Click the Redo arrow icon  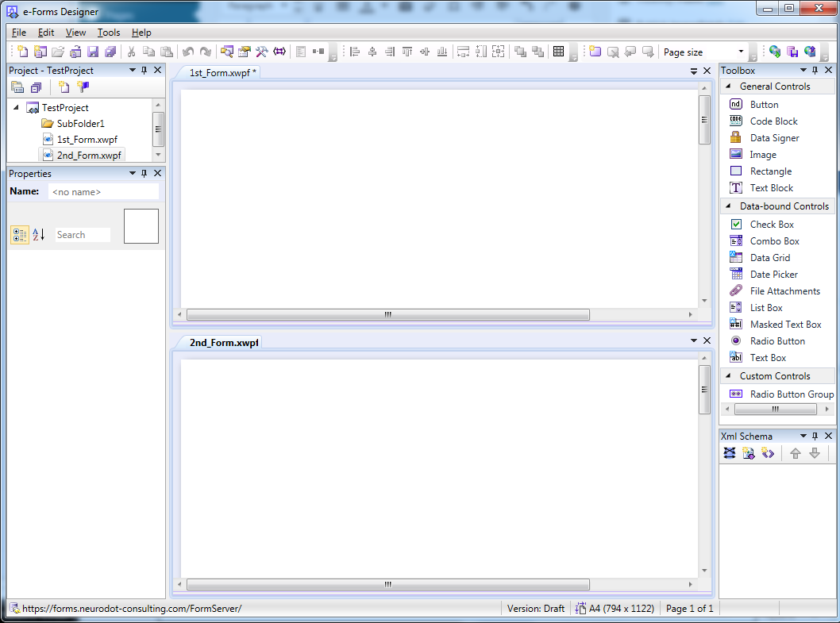(205, 52)
